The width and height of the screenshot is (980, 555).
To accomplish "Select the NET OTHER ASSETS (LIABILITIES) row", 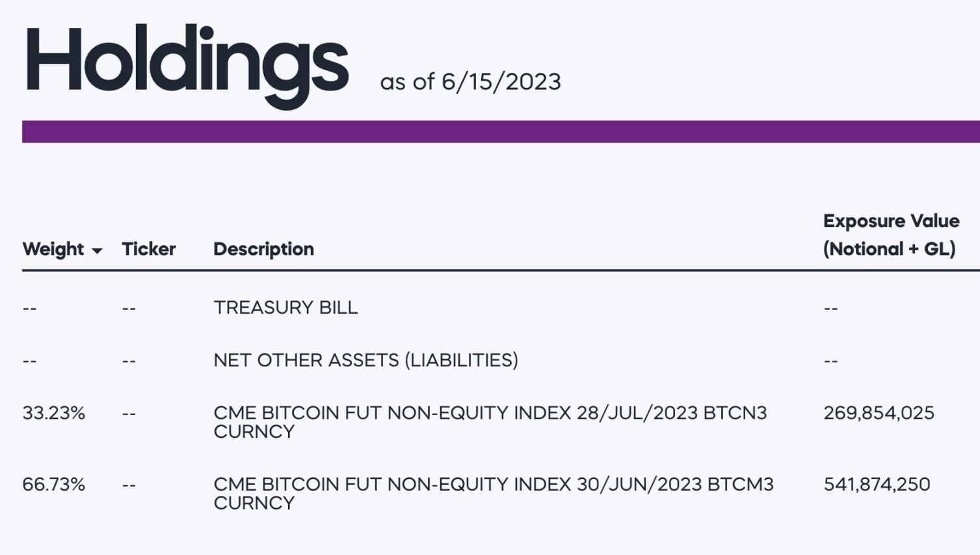I will (365, 360).
